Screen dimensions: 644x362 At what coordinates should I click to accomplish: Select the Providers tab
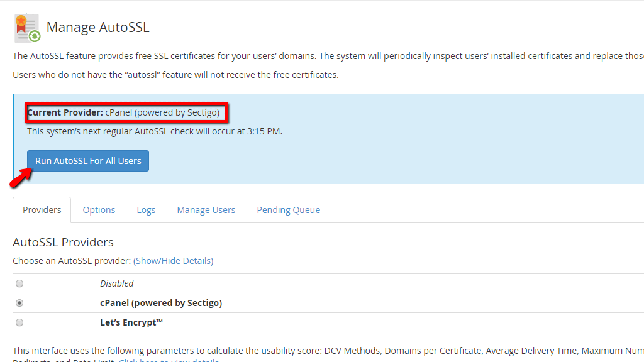[42, 209]
